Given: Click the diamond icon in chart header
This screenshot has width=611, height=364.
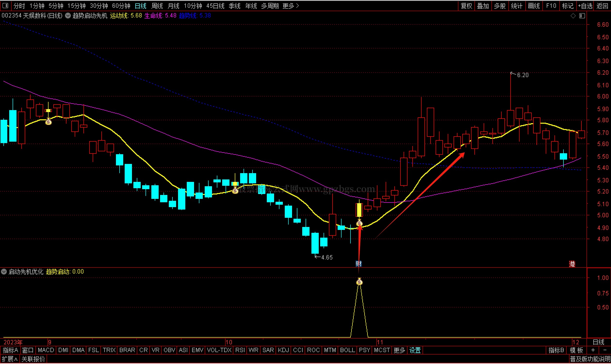Looking at the screenshot, I should [573, 16].
